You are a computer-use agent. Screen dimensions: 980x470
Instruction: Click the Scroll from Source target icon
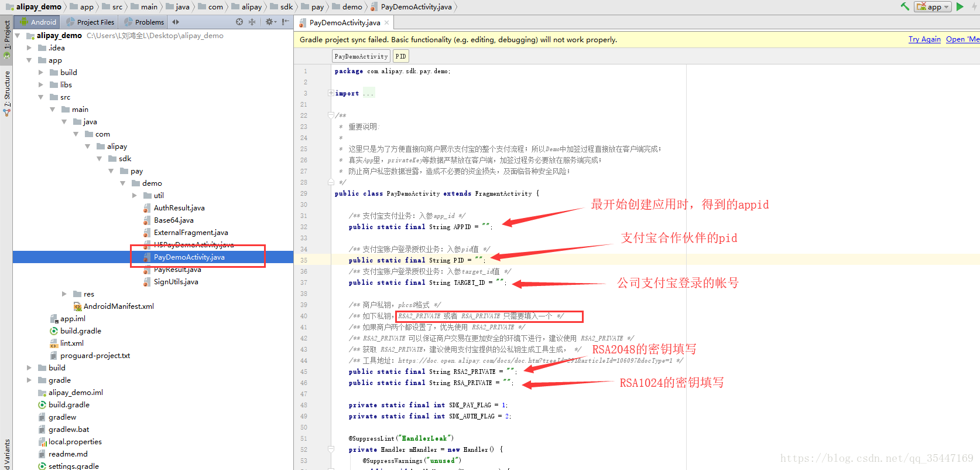click(x=239, y=22)
